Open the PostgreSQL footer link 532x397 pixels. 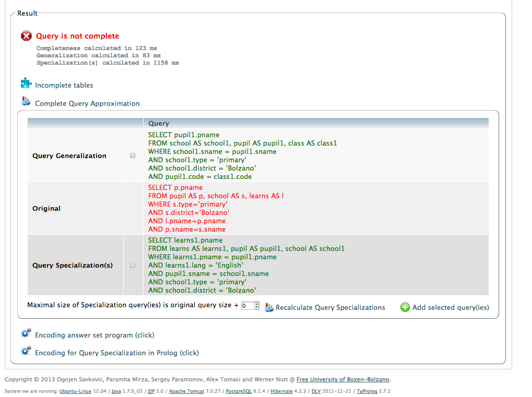point(238,391)
